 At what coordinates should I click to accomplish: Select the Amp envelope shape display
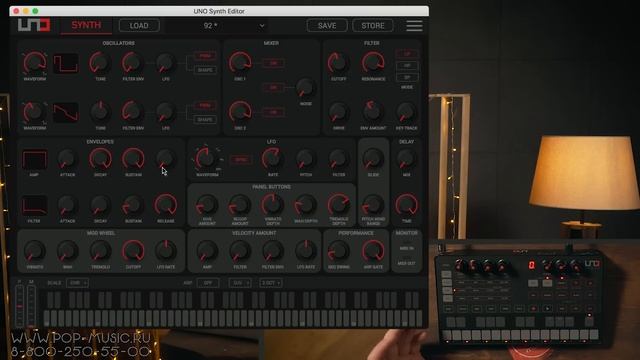[34, 160]
